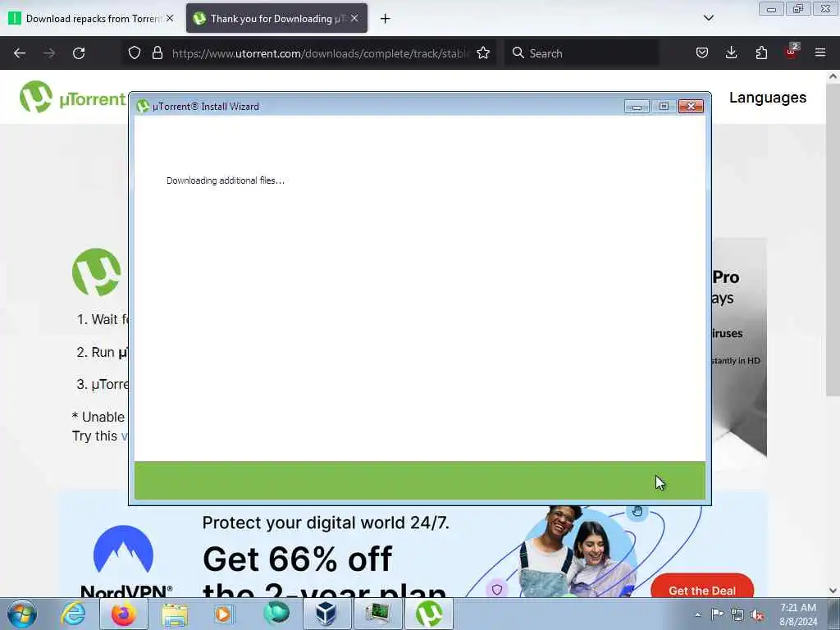Open the VirtualBox cube taskbar icon
Image resolution: width=840 pixels, height=630 pixels.
click(x=326, y=614)
